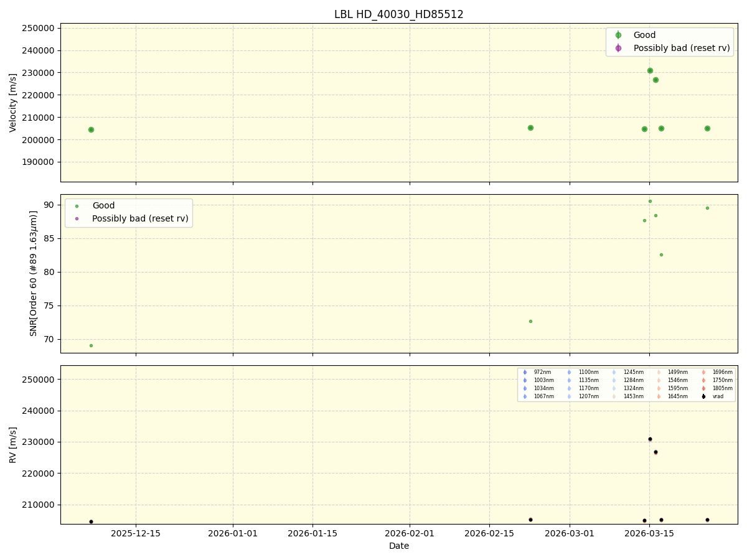
Task: Click the Date x-axis label
Action: click(399, 546)
